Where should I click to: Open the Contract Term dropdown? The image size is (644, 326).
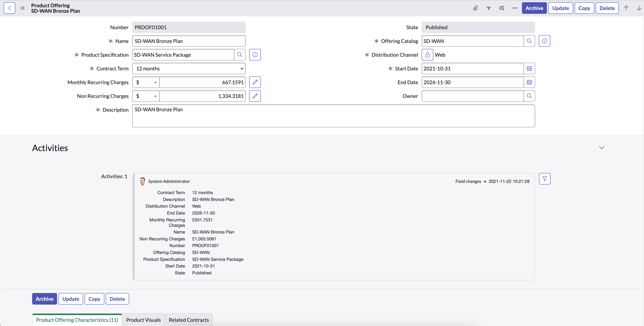click(189, 68)
